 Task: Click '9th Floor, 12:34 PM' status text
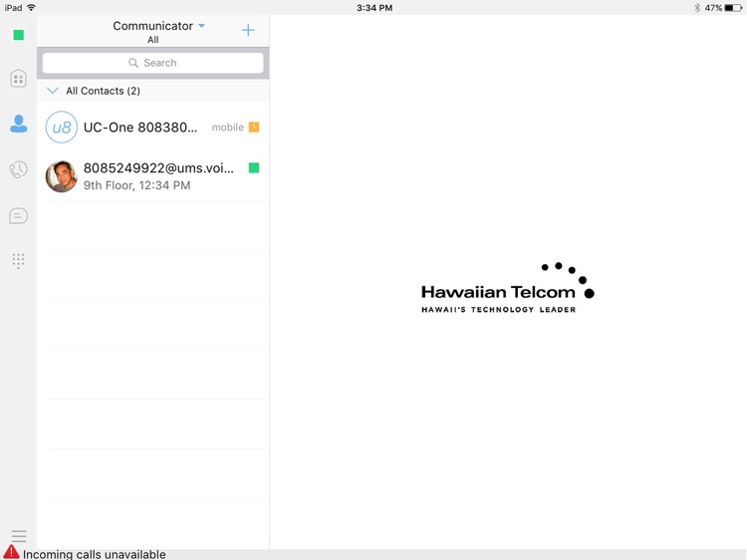[136, 185]
